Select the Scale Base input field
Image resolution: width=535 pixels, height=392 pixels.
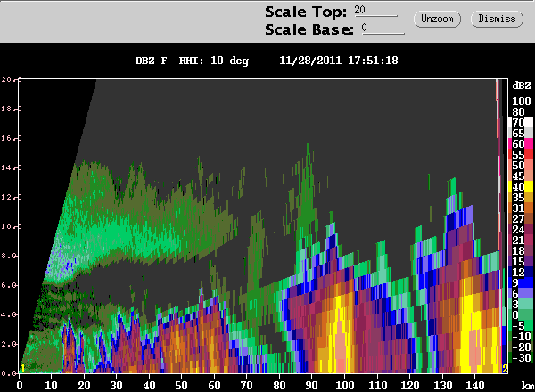383,29
